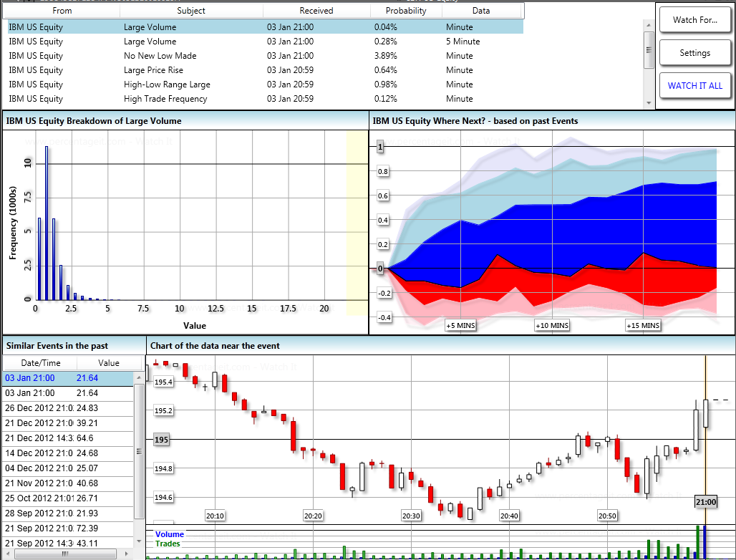Click the 195 price level label

click(162, 440)
